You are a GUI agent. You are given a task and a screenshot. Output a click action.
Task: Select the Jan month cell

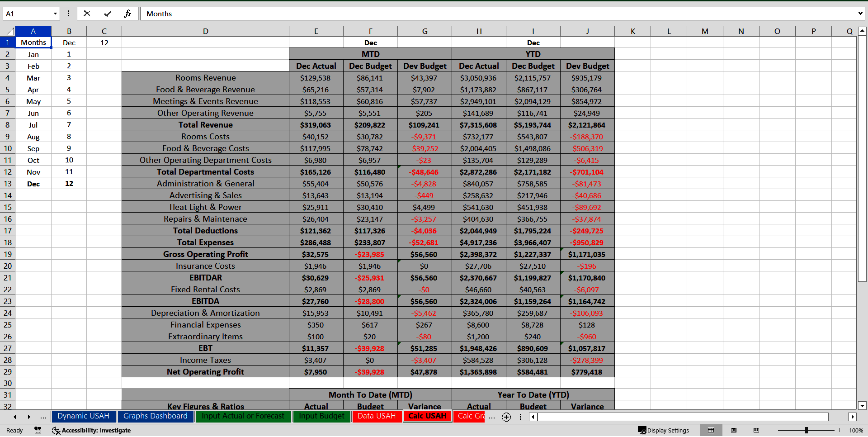click(x=33, y=54)
